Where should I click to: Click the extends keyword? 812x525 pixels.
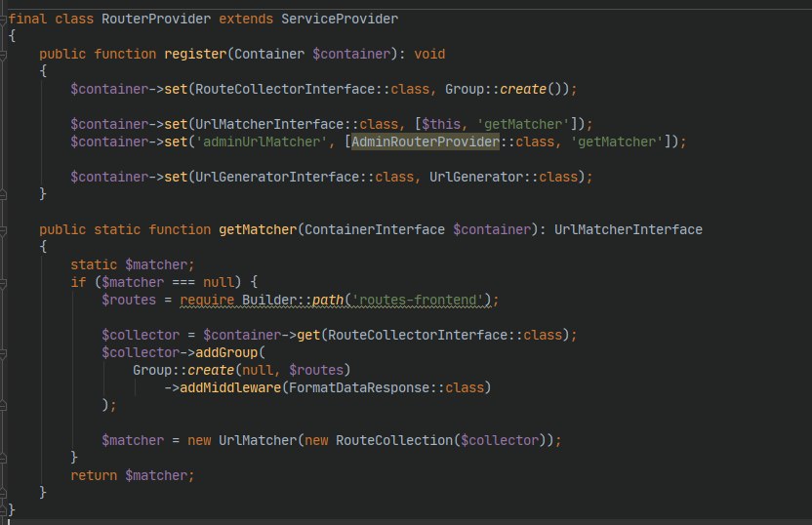[246, 20]
